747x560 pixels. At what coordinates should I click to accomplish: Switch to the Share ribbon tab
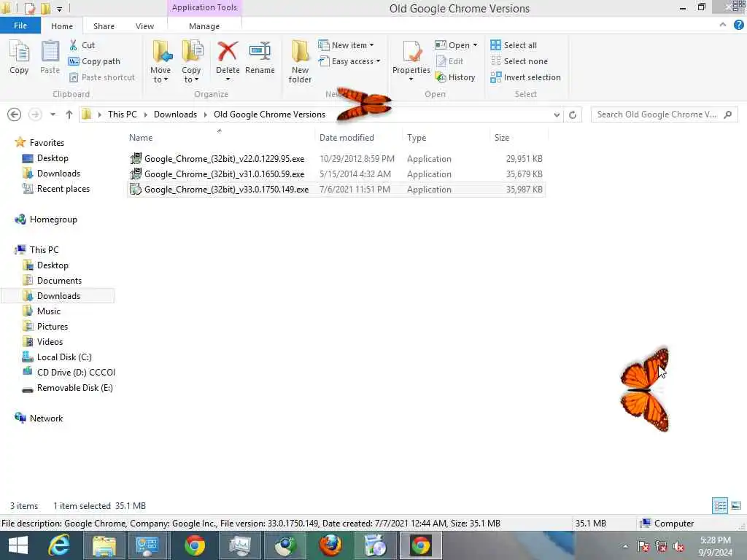pos(104,26)
